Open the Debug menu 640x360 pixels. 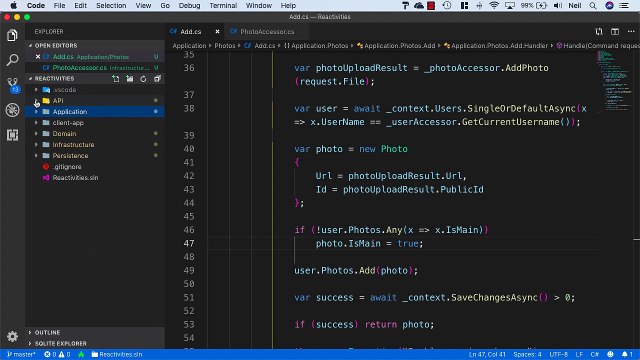tap(189, 5)
